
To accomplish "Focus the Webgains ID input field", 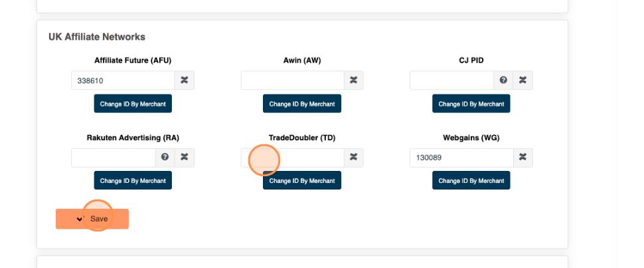I will (461, 158).
